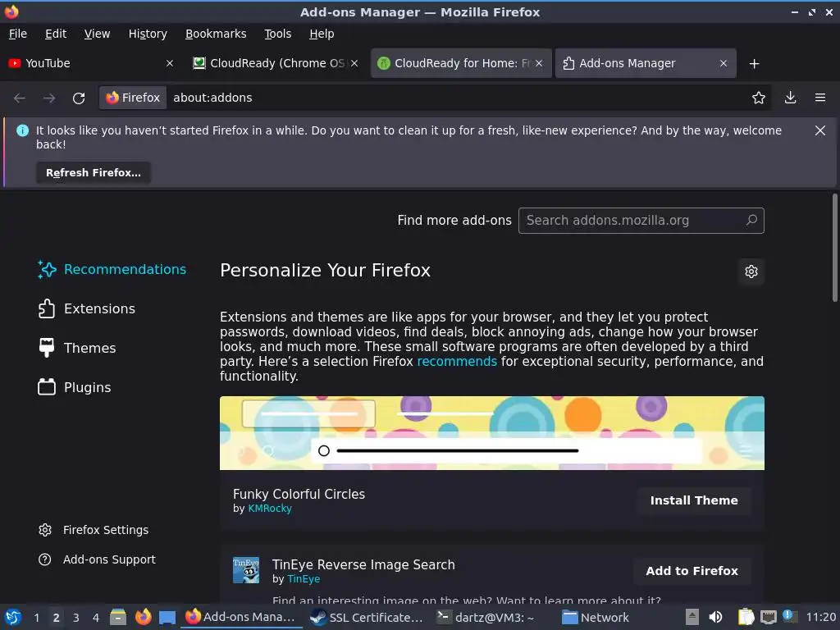
Task: Open the Downloads panel icon
Action: click(x=790, y=98)
